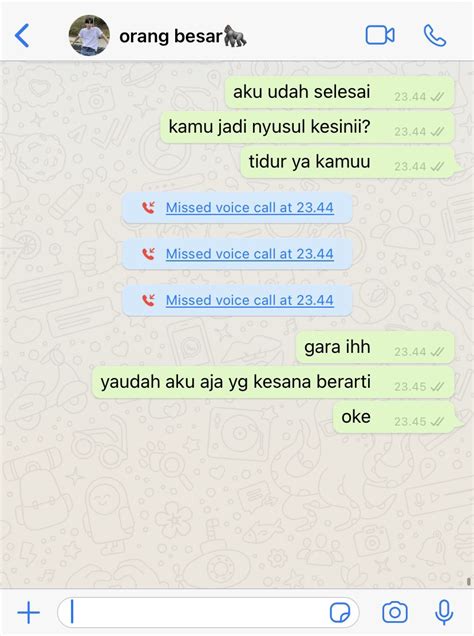Open the sticker picker in the message box
Screen dimensions: 474x636
pos(340,612)
